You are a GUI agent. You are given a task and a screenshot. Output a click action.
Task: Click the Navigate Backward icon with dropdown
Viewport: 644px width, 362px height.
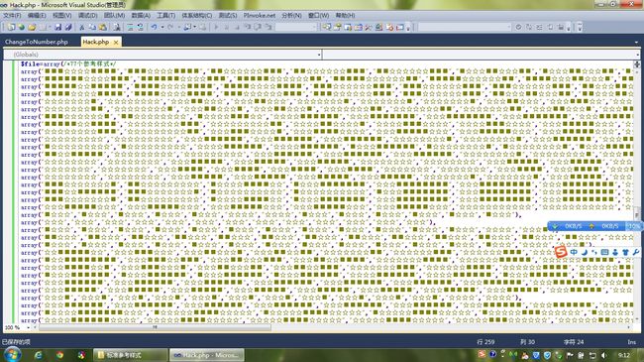tap(189, 27)
